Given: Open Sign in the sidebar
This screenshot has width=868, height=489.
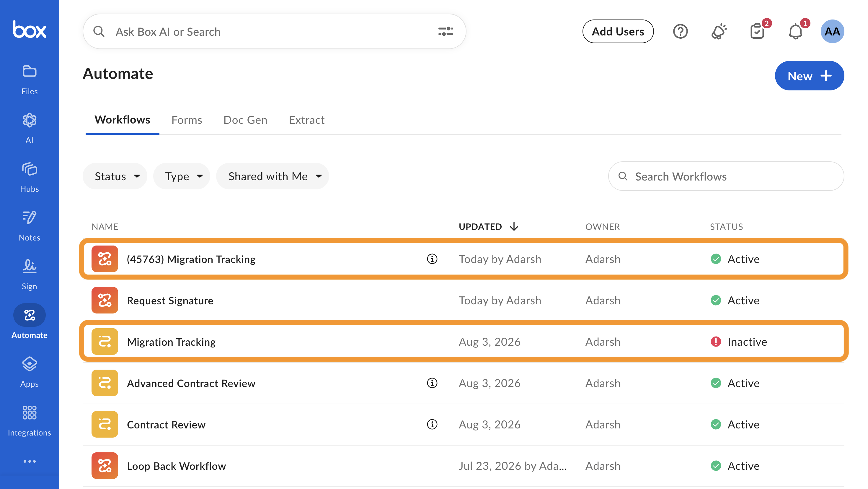Looking at the screenshot, I should (29, 275).
